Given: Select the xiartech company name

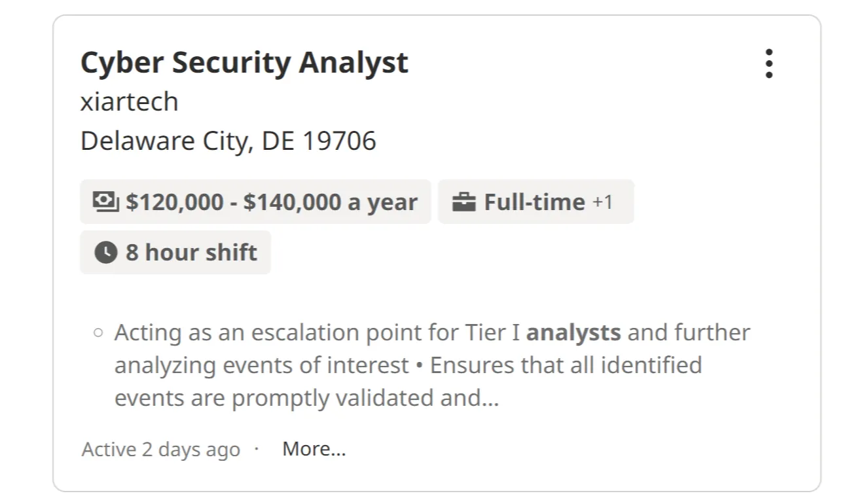Looking at the screenshot, I should tap(129, 102).
